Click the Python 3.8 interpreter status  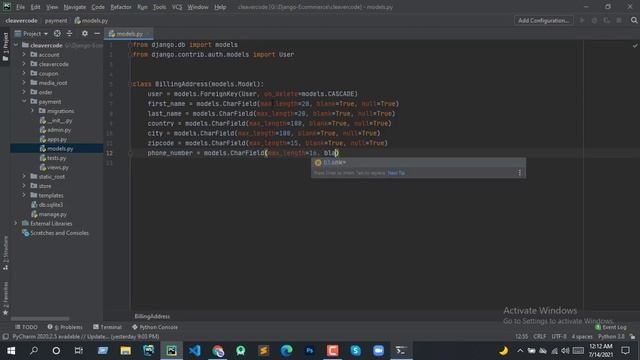point(611,337)
